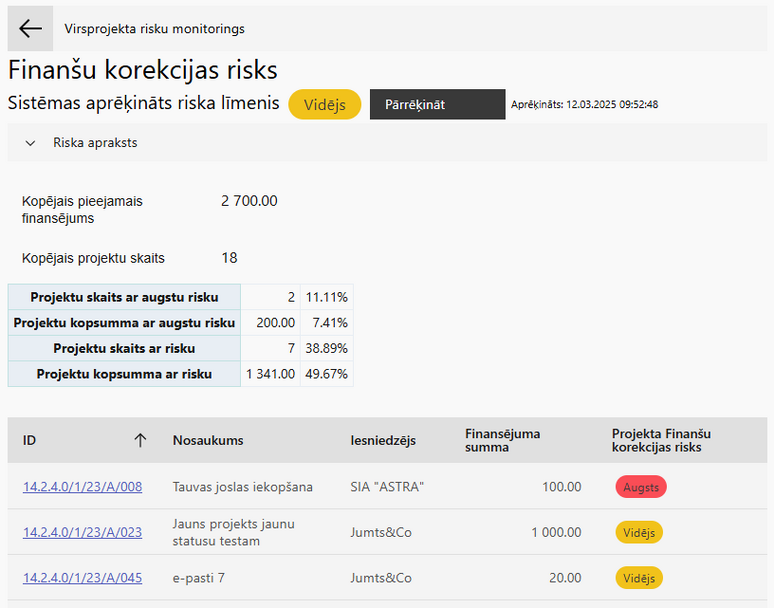The width and height of the screenshot is (774, 608).
Task: Click the Pārrēķināt button
Action: coord(437,104)
